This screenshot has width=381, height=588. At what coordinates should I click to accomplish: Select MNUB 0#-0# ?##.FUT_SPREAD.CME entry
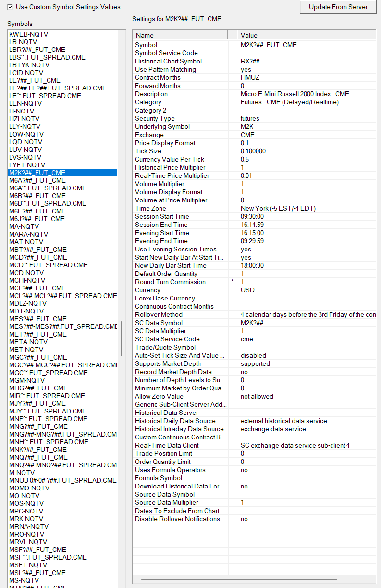click(63, 480)
